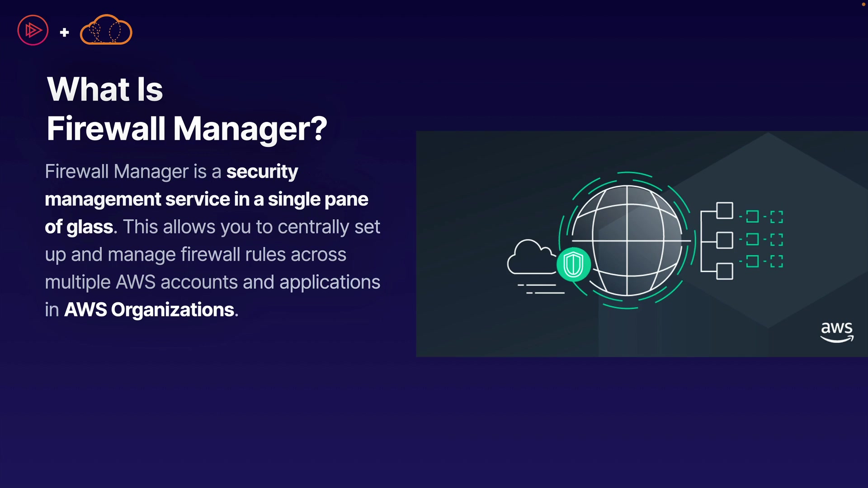
Task: Click the bottom white hierarchy box
Action: (725, 271)
